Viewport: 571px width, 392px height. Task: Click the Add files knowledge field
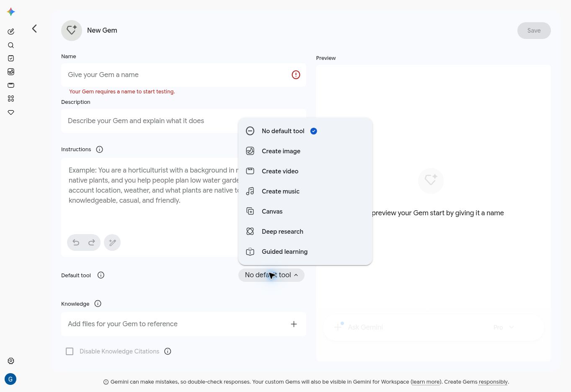(x=183, y=324)
